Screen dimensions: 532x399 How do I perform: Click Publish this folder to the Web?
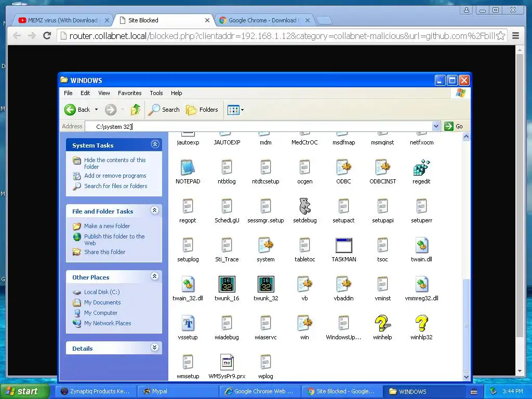point(114,240)
